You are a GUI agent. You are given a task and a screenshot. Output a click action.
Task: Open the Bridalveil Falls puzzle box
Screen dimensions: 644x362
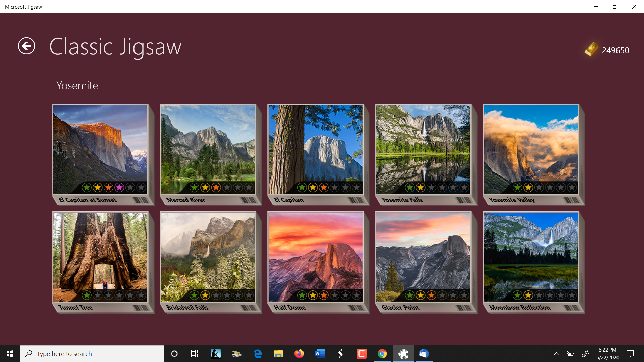click(x=208, y=255)
